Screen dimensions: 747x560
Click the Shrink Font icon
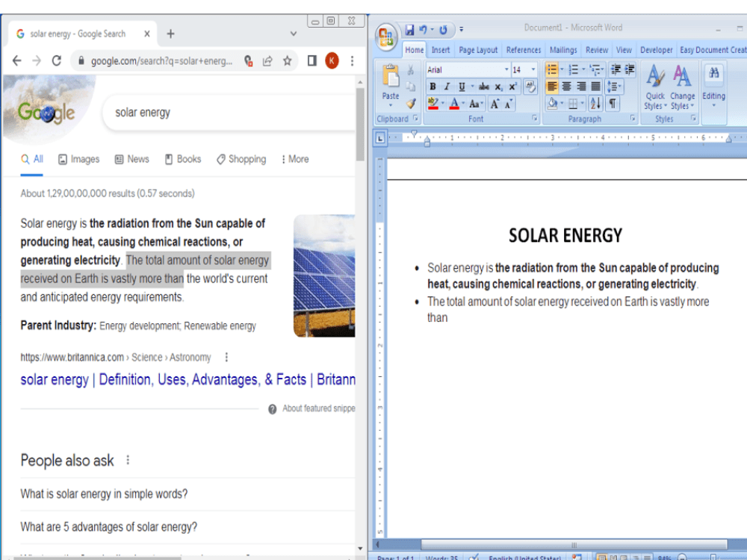coord(508,104)
